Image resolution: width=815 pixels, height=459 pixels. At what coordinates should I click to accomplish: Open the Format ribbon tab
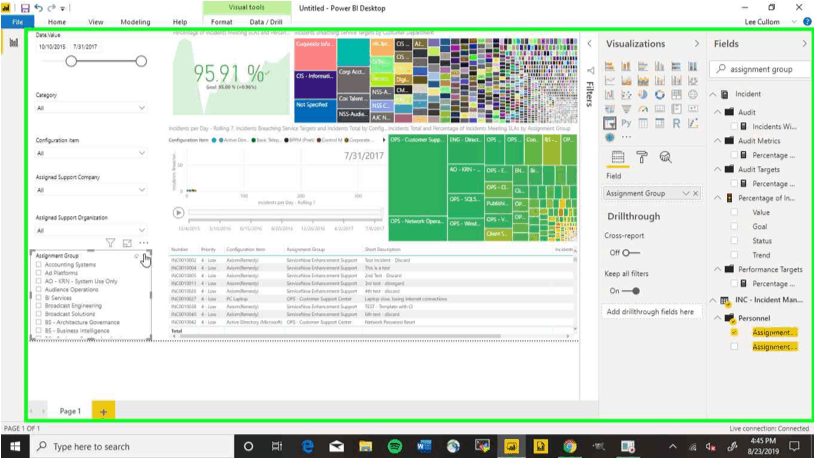(221, 22)
